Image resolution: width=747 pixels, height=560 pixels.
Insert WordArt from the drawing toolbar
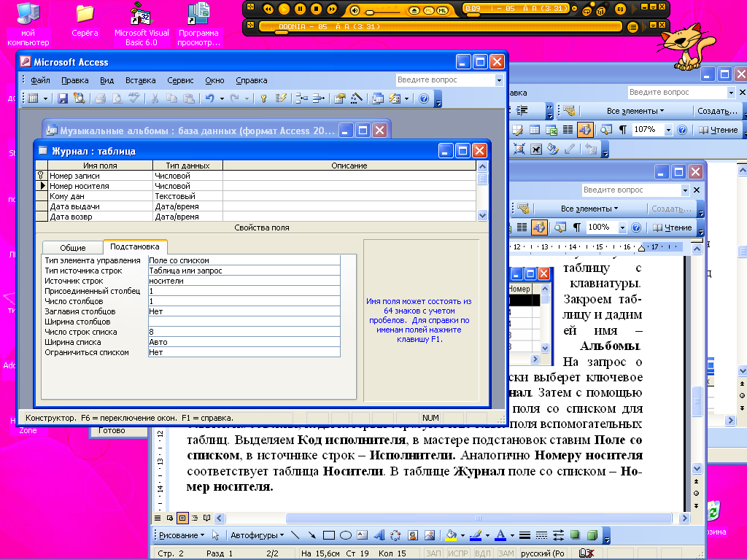(379, 535)
